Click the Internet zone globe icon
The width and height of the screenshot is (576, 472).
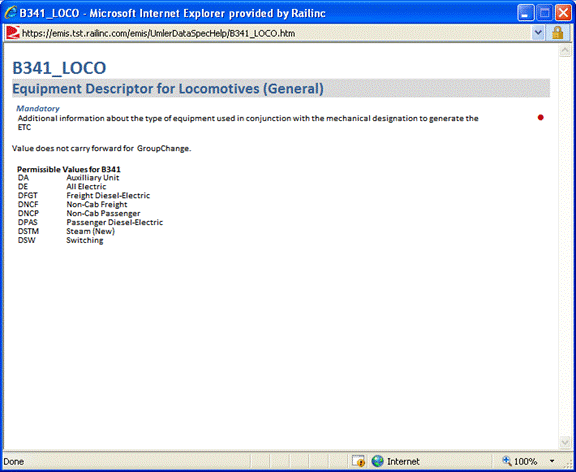point(377,461)
